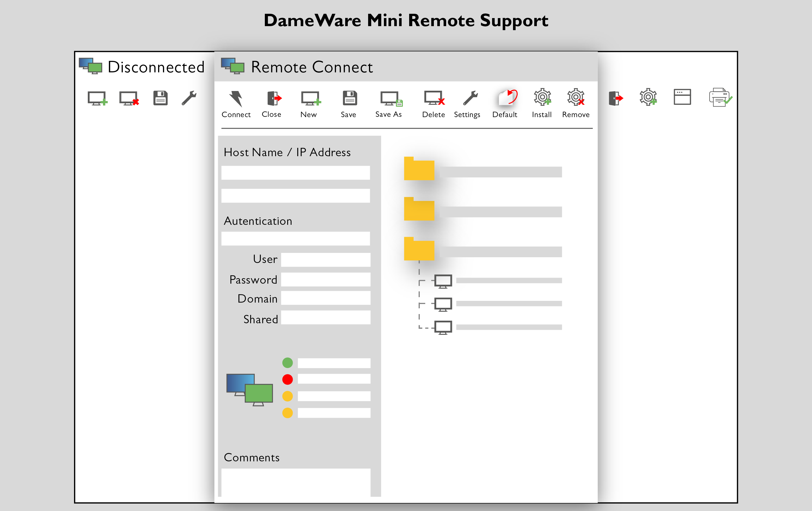The width and height of the screenshot is (812, 511).
Task: Click gear-plus icon in background window
Action: [x=648, y=97]
